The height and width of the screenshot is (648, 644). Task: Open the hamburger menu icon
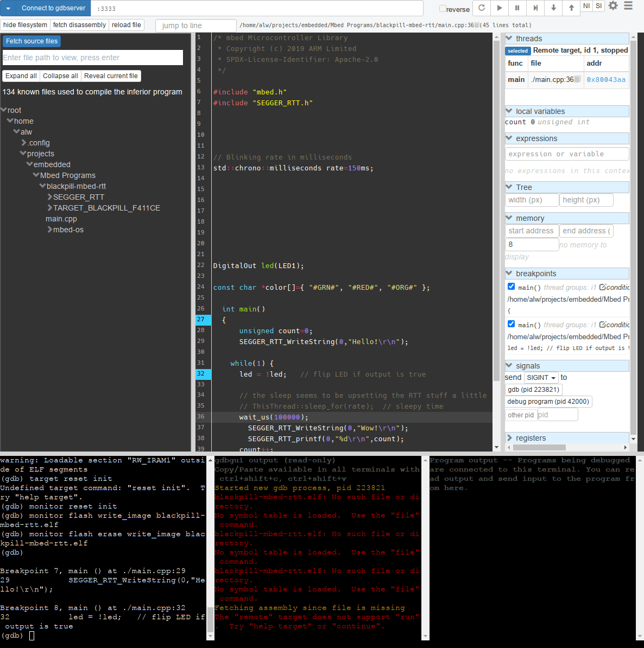pos(628,6)
